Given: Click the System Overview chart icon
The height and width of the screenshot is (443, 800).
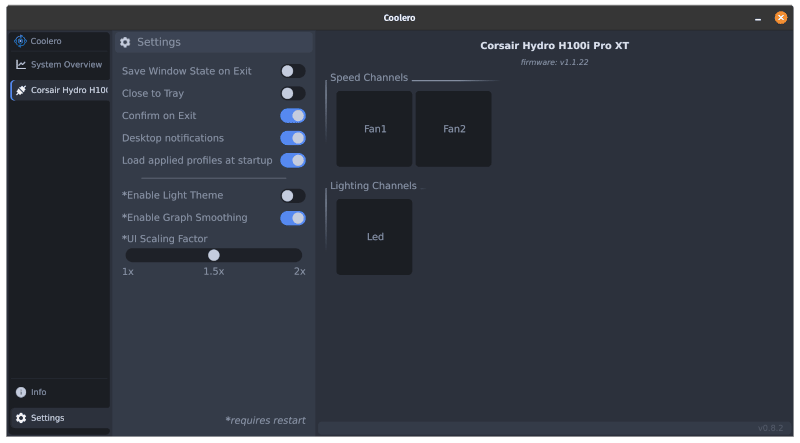Looking at the screenshot, I should (x=20, y=64).
